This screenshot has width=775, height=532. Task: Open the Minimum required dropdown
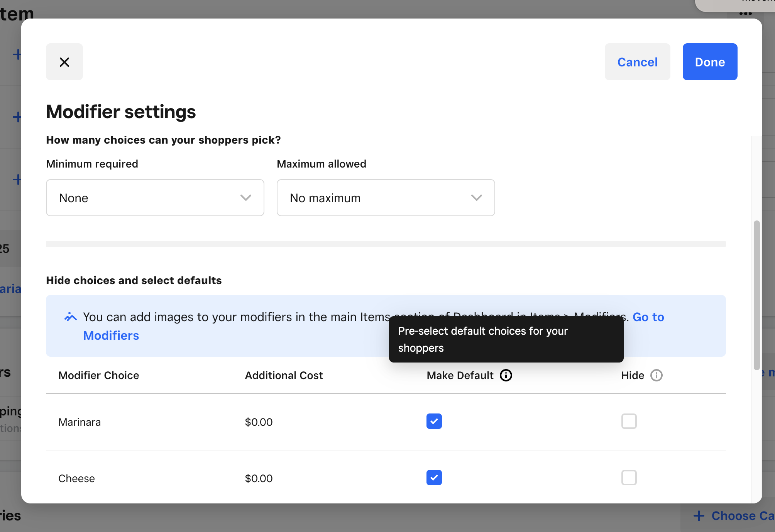tap(154, 198)
